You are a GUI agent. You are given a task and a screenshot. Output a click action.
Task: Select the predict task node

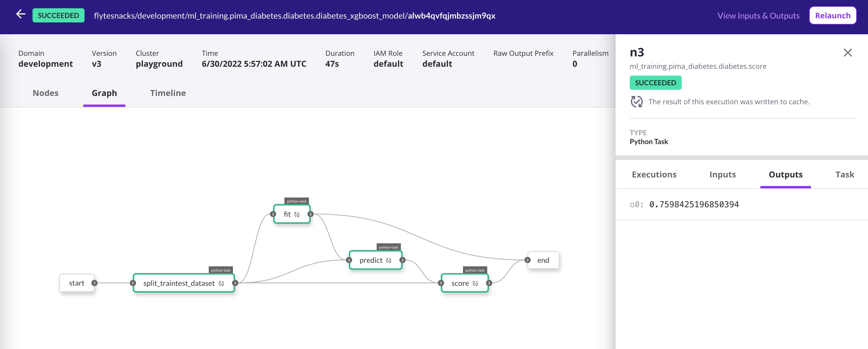371,260
